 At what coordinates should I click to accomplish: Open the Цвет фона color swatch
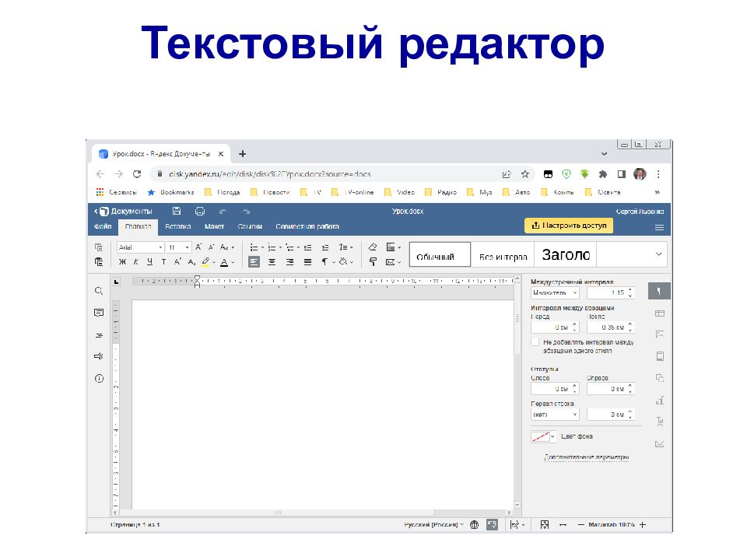pos(543,436)
